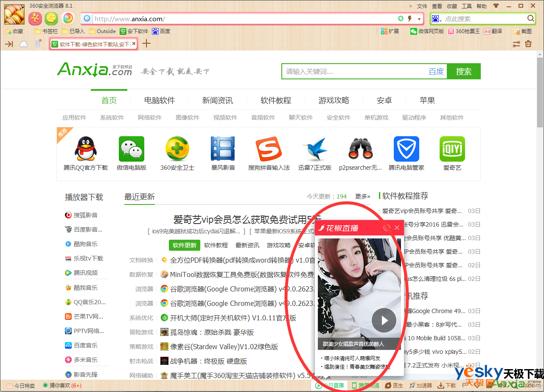This screenshot has height=392, width=544.
Task: Click the tab list switch icon
Action: [x=516, y=44]
